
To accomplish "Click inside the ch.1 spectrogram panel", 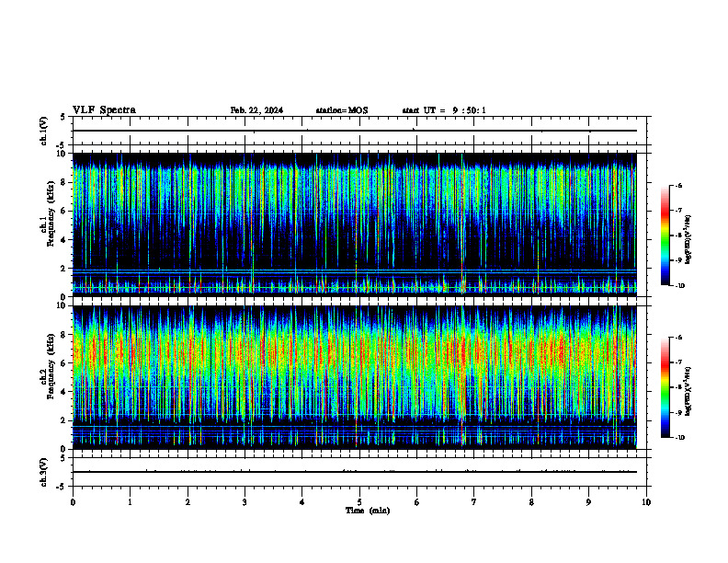I will [x=355, y=224].
